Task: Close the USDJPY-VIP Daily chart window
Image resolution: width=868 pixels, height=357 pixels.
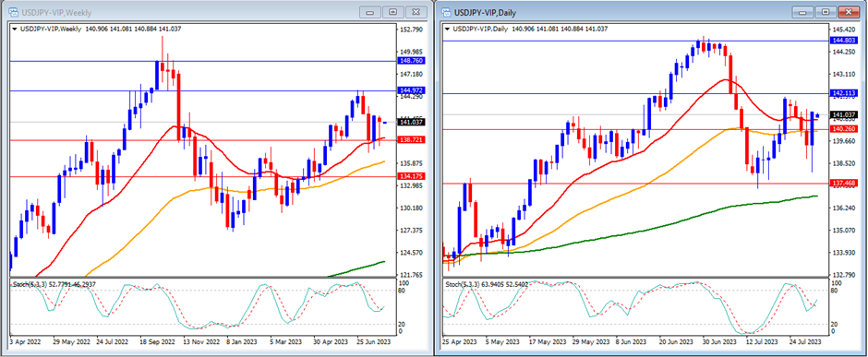Action: (x=850, y=12)
